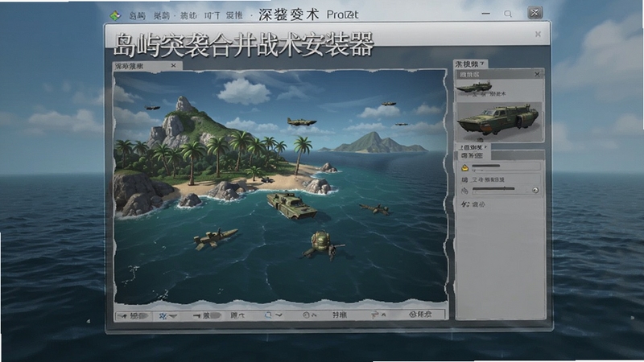Click the text-only button in bottom toolbar
This screenshot has width=644, height=362.
(x=340, y=315)
